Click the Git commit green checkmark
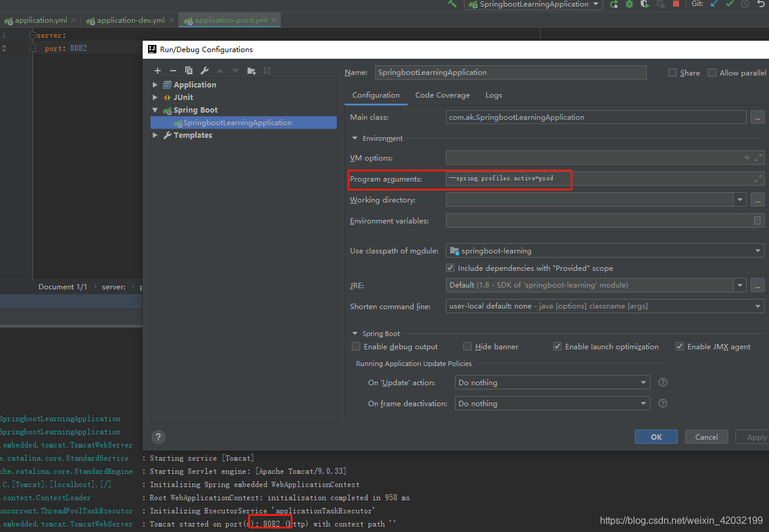769x532 pixels. point(729,4)
